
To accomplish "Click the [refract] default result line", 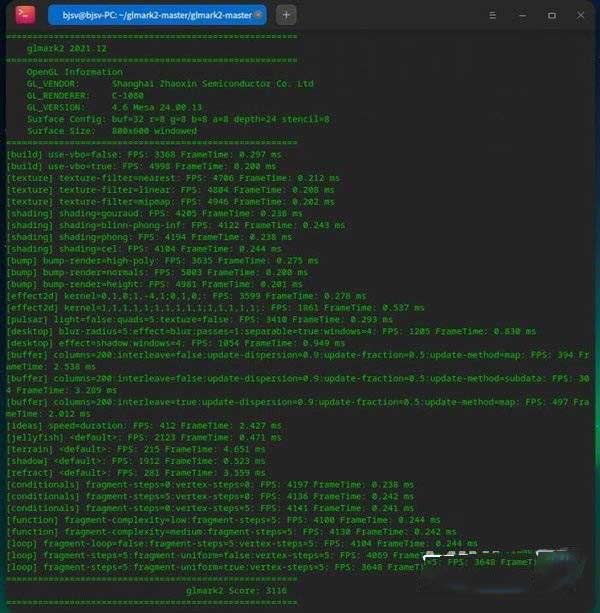I will 136,473.
